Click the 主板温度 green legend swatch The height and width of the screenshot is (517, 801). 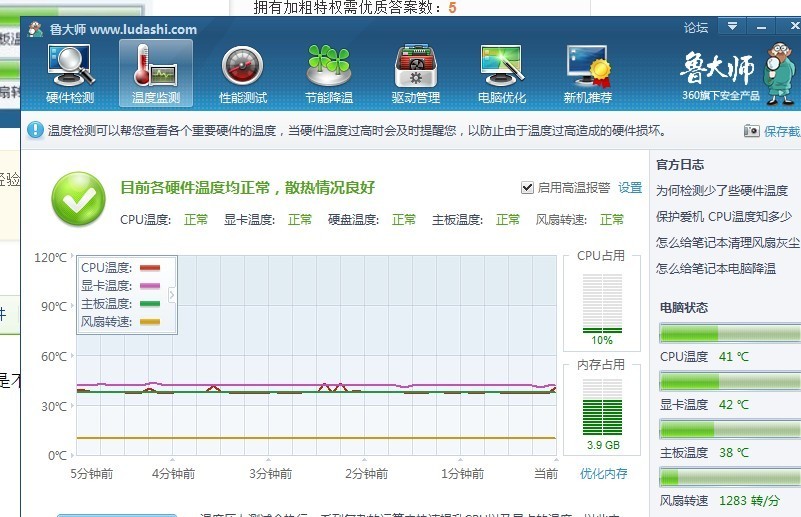[150, 303]
